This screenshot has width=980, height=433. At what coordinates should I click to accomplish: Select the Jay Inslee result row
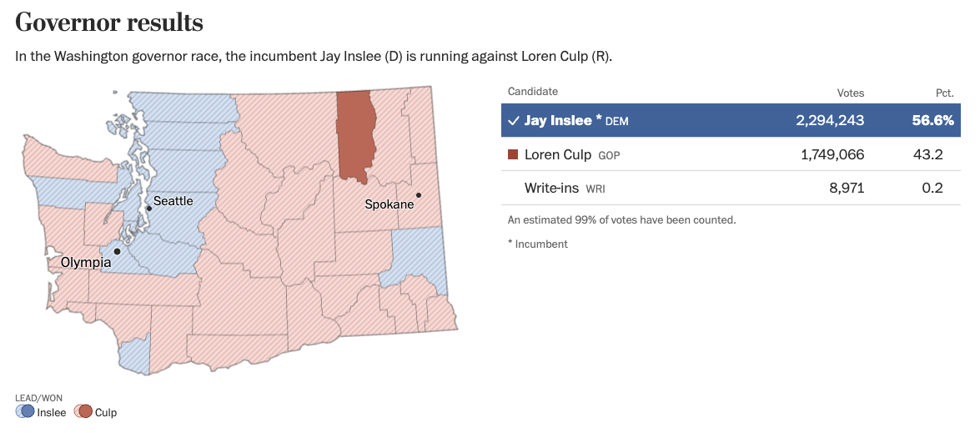tap(731, 121)
